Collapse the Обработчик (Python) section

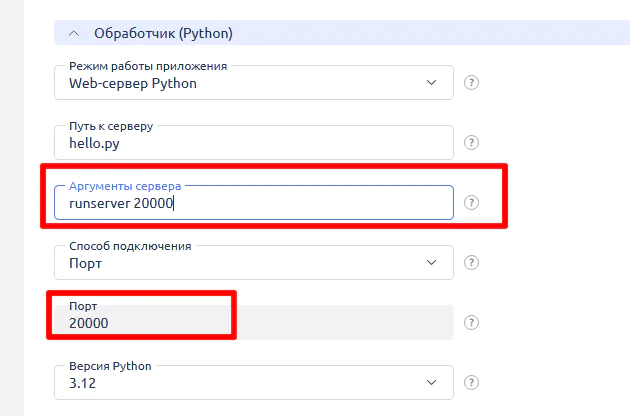[x=74, y=33]
